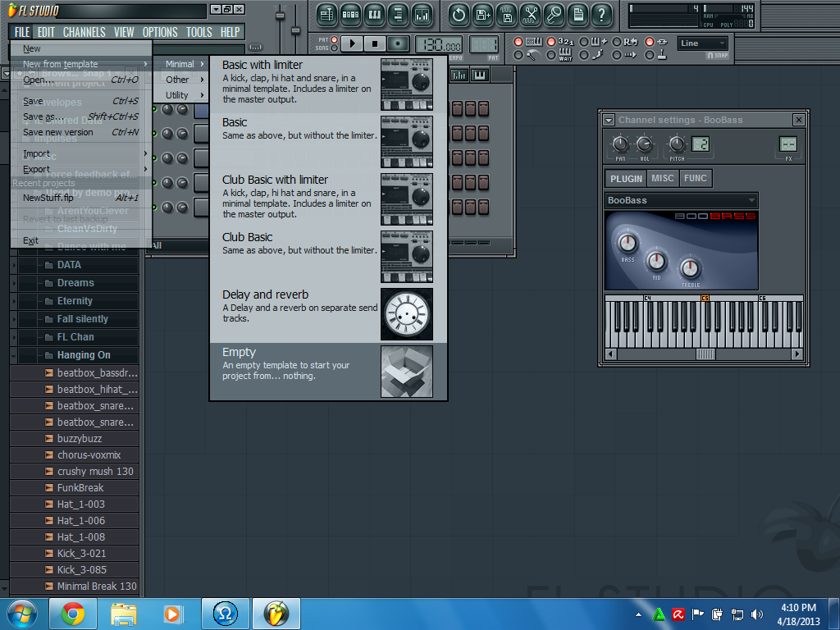The height and width of the screenshot is (630, 840).
Task: Expand the Dreams folder in browser
Action: [14, 283]
